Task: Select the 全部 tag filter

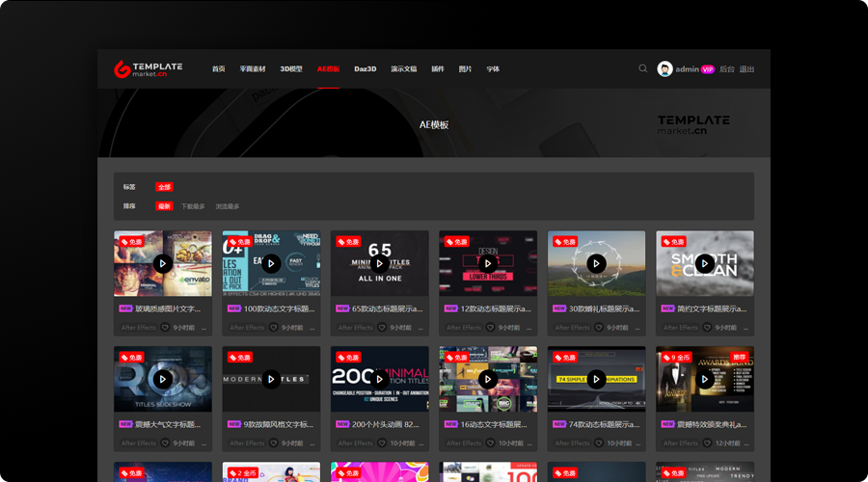Action: click(164, 187)
